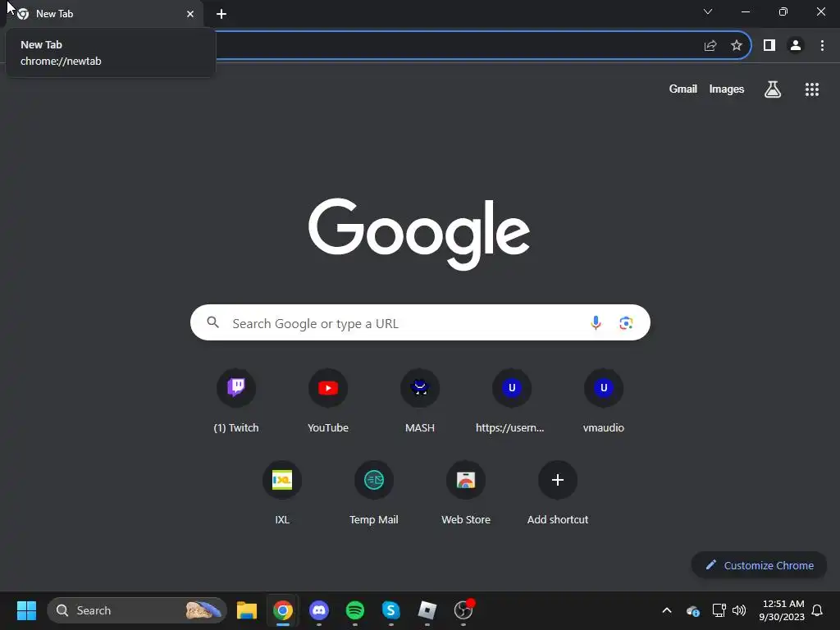Image resolution: width=840 pixels, height=630 pixels.
Task: Open the MASH shortcut
Action: point(420,388)
